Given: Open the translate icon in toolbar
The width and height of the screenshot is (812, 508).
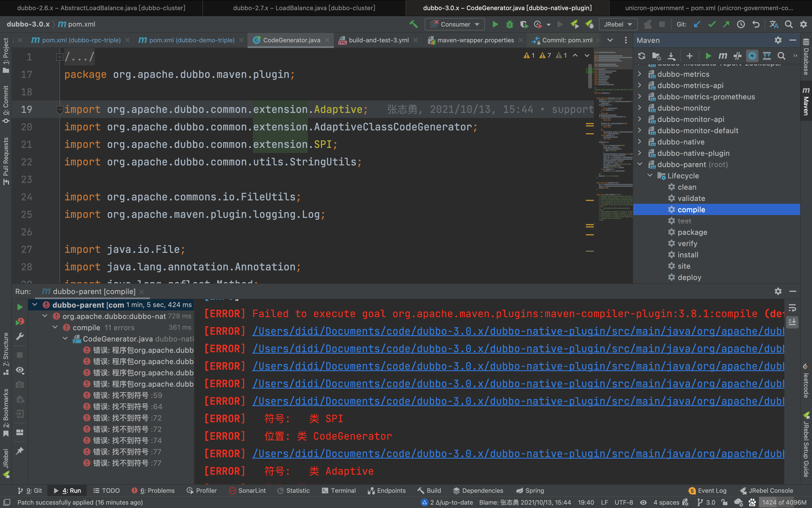Looking at the screenshot, I should click(774, 24).
